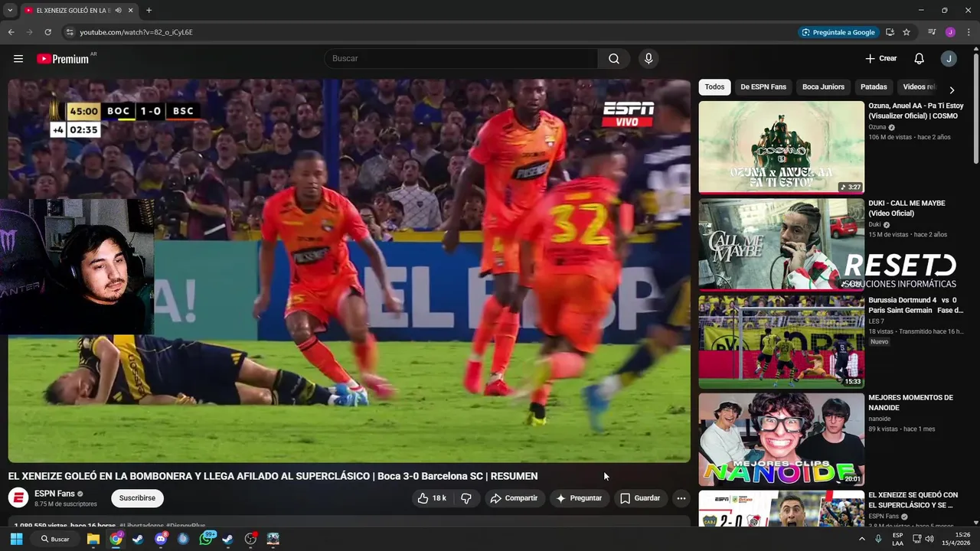Screen dimensions: 980x551
Task: Click the Crear button
Action: [880, 59]
